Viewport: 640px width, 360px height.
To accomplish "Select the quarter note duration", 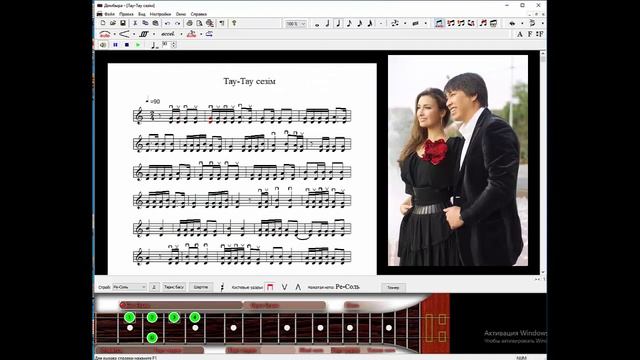I will (x=338, y=24).
